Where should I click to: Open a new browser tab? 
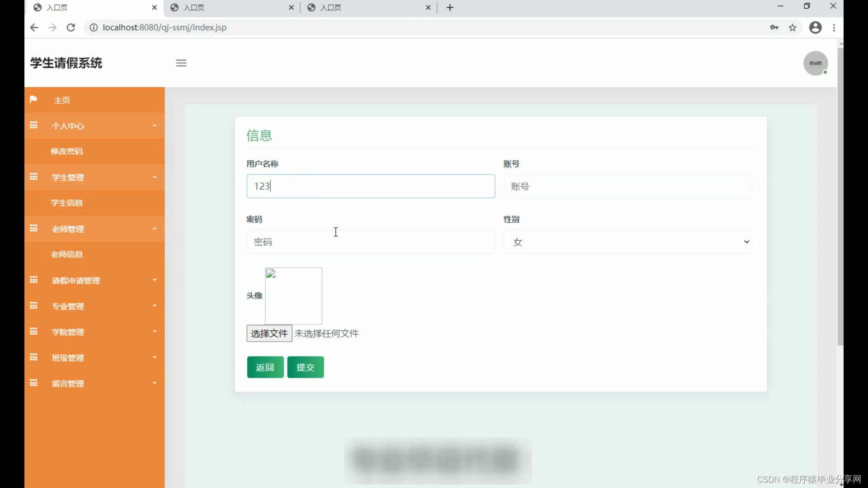[x=450, y=8]
